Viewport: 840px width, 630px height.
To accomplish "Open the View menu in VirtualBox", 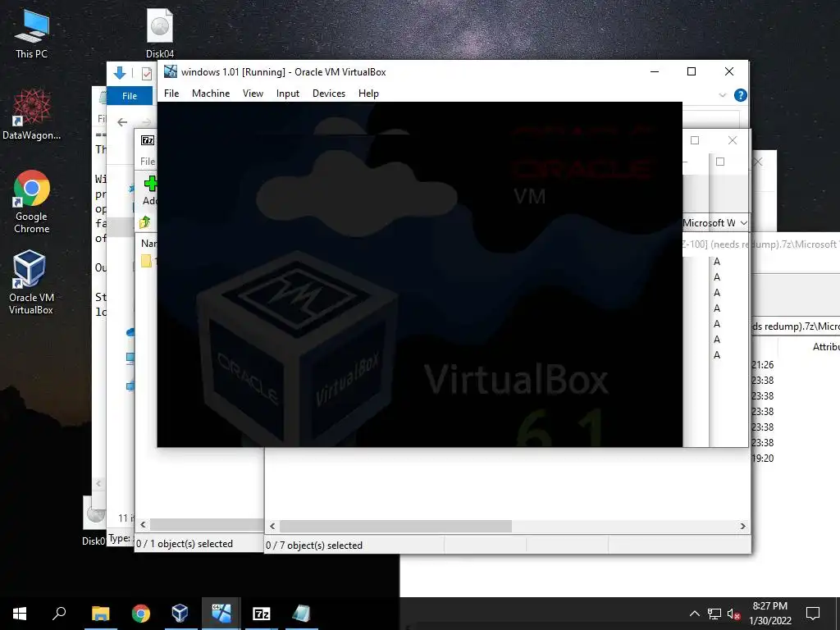I will click(x=253, y=94).
